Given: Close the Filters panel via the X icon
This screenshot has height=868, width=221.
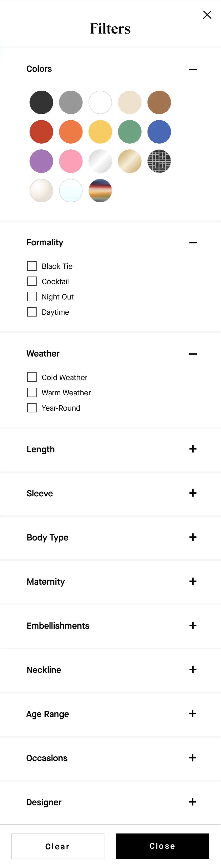Looking at the screenshot, I should click(207, 15).
